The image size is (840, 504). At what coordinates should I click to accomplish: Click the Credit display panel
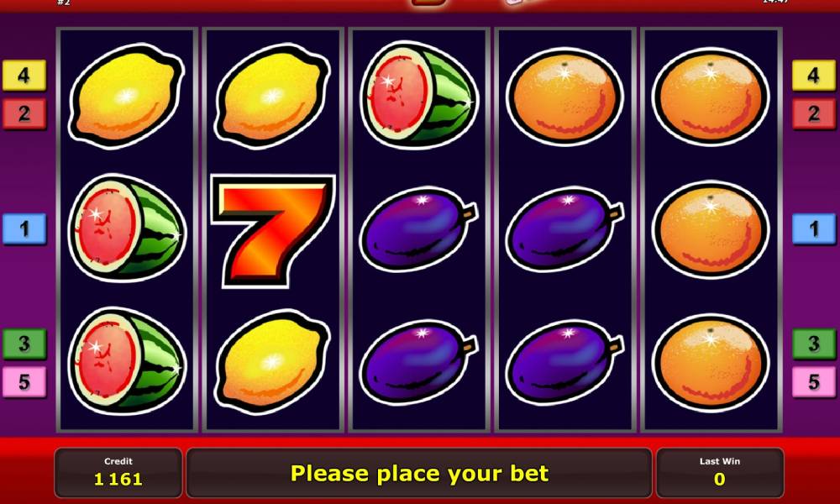tap(118, 473)
